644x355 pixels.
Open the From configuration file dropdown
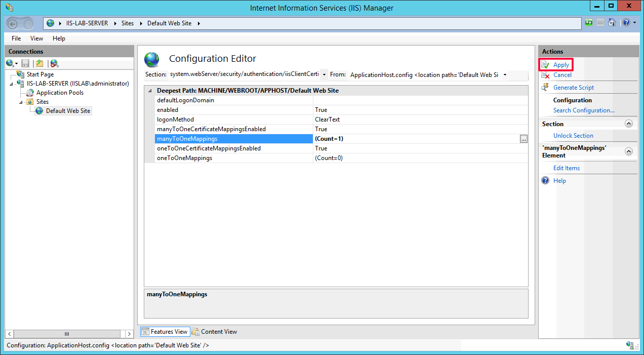click(x=505, y=74)
